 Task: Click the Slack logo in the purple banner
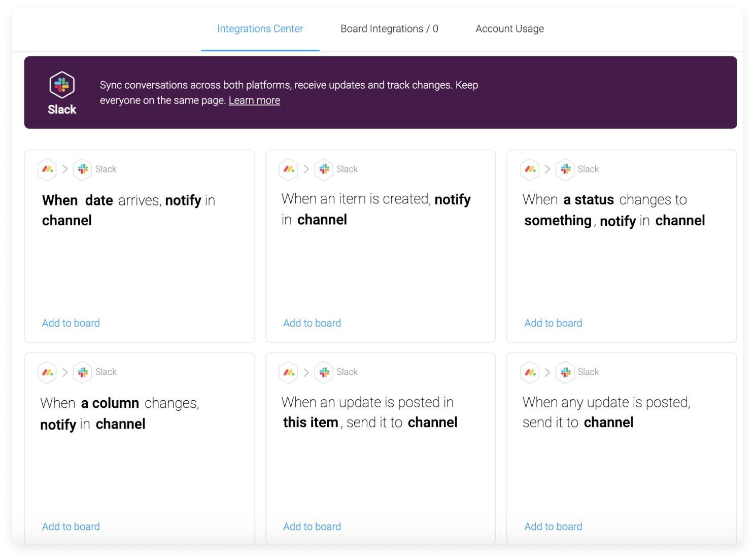(x=62, y=85)
